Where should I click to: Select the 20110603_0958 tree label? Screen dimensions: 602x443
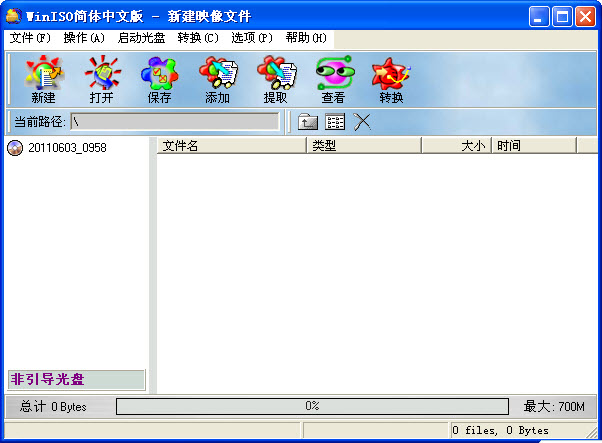(x=67, y=148)
